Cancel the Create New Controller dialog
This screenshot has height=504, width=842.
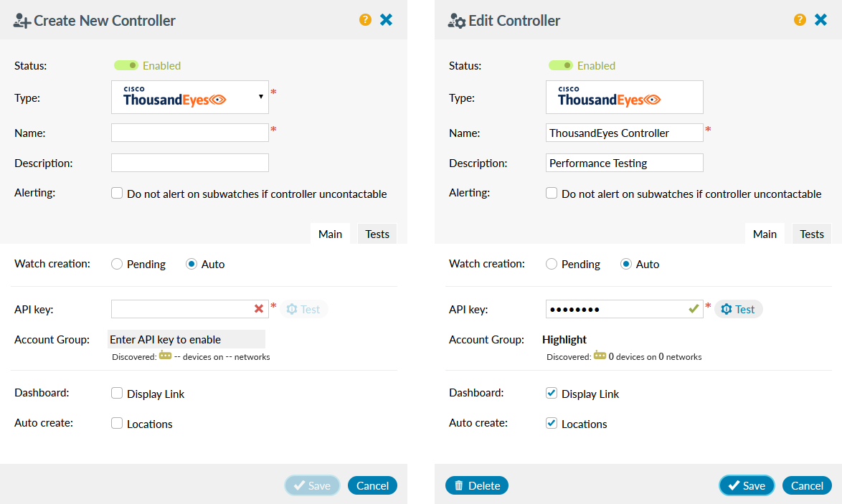tap(372, 485)
